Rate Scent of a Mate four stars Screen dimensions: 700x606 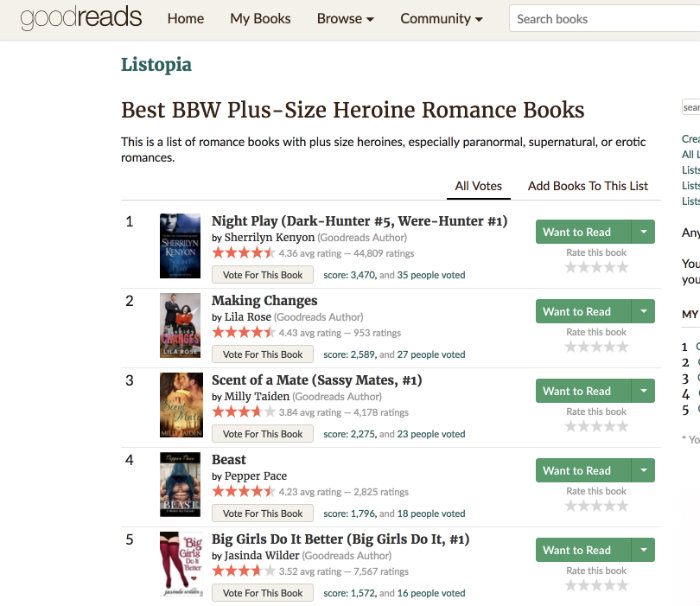pos(609,426)
